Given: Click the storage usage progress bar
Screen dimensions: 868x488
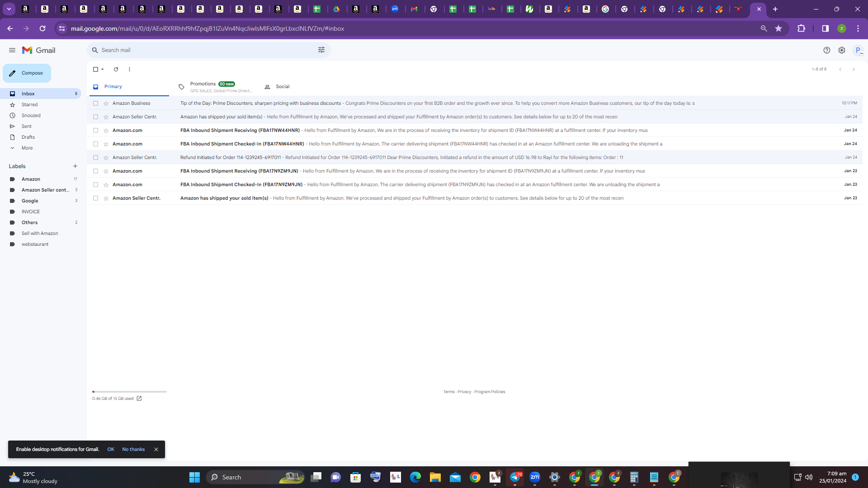Looking at the screenshot, I should pyautogui.click(x=129, y=392).
